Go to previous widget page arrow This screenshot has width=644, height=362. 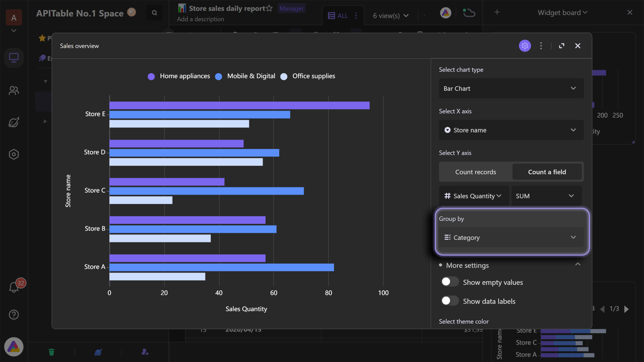click(x=603, y=309)
